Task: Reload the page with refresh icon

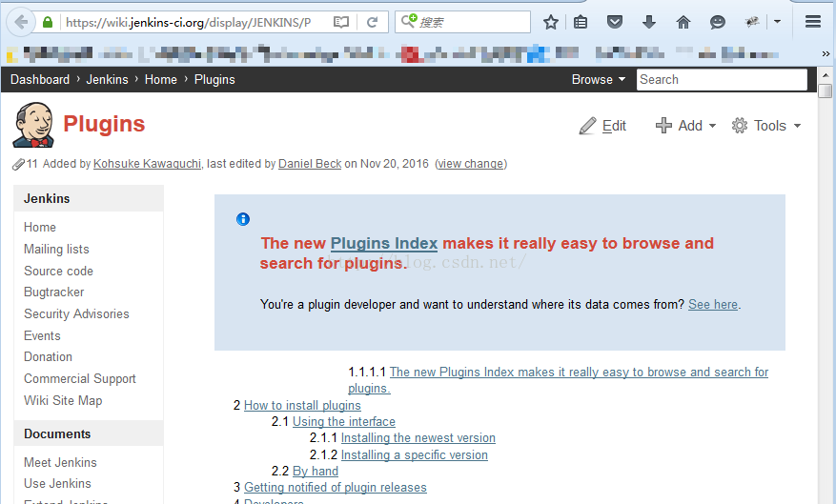Action: (x=372, y=22)
